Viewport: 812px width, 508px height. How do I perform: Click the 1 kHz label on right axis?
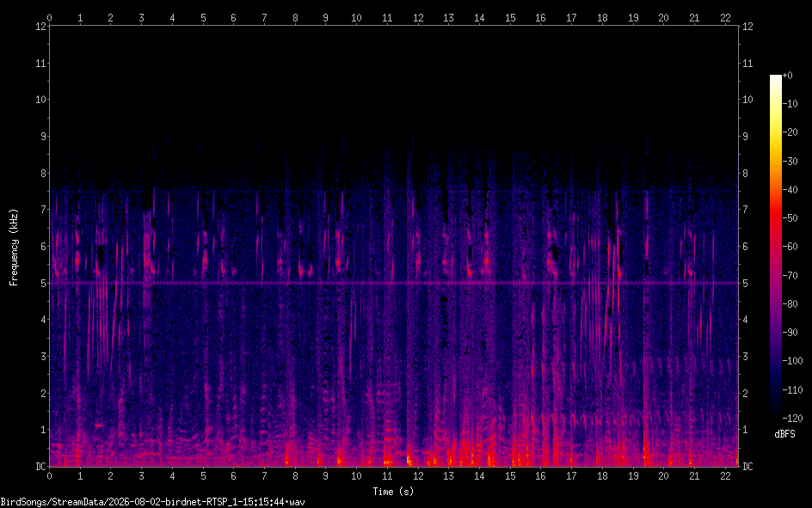(745, 430)
